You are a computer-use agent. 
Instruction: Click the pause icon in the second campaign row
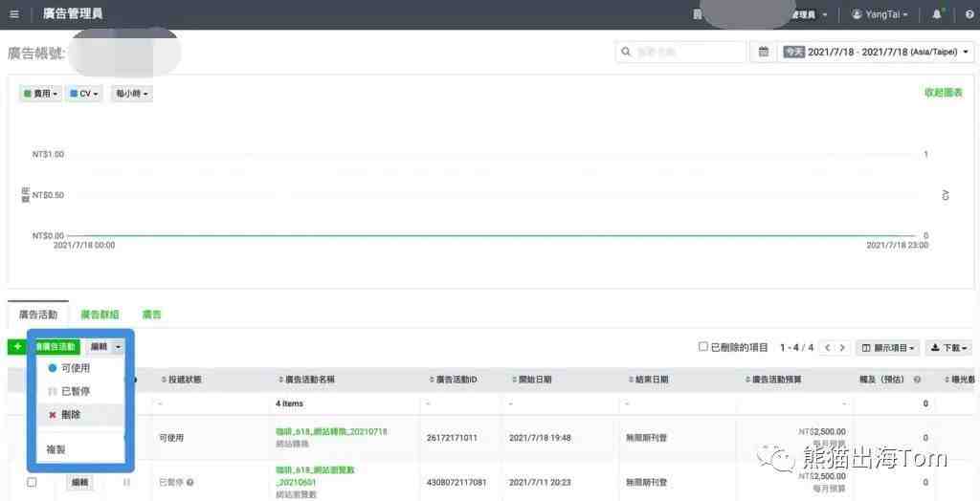point(127,482)
